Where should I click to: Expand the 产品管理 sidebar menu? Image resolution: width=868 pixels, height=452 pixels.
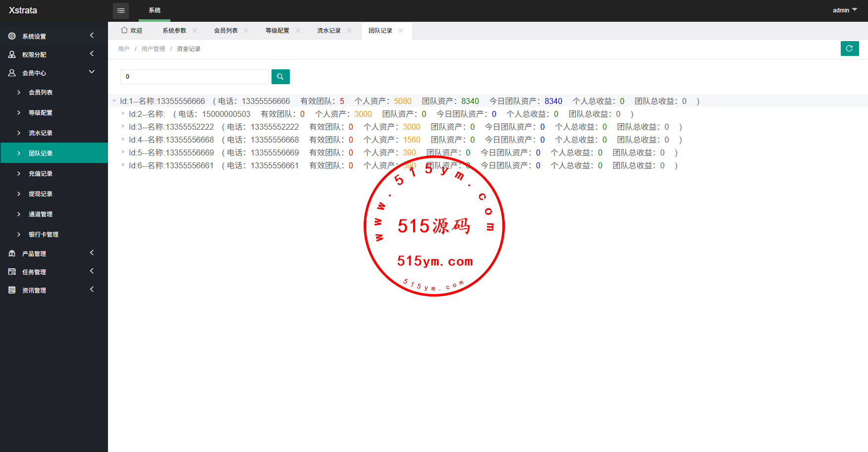coord(35,253)
